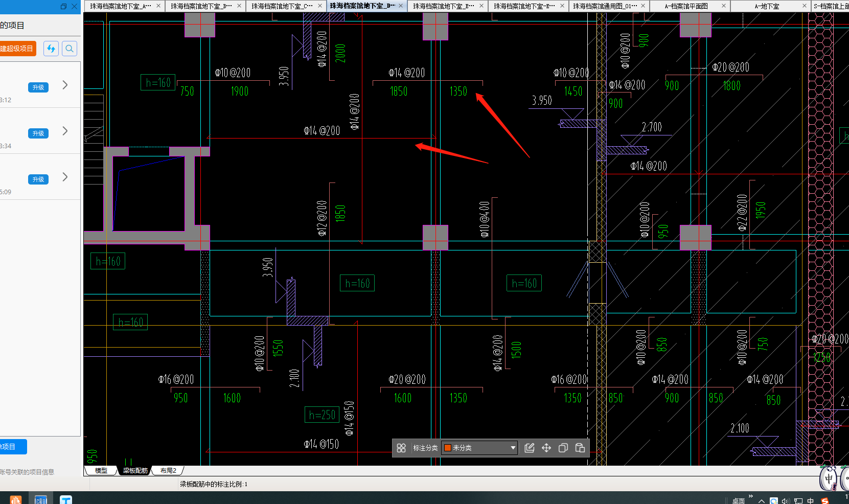Click the status text 梁板配筋中的标注比例:1
This screenshot has height=504, width=849.
tap(214, 484)
